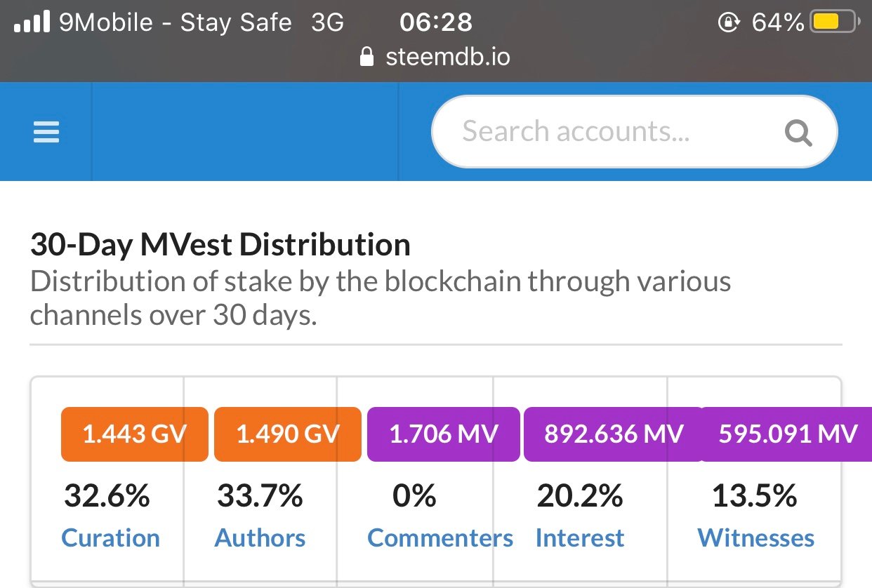This screenshot has height=588, width=872.
Task: Open the Curation link
Action: tap(111, 537)
